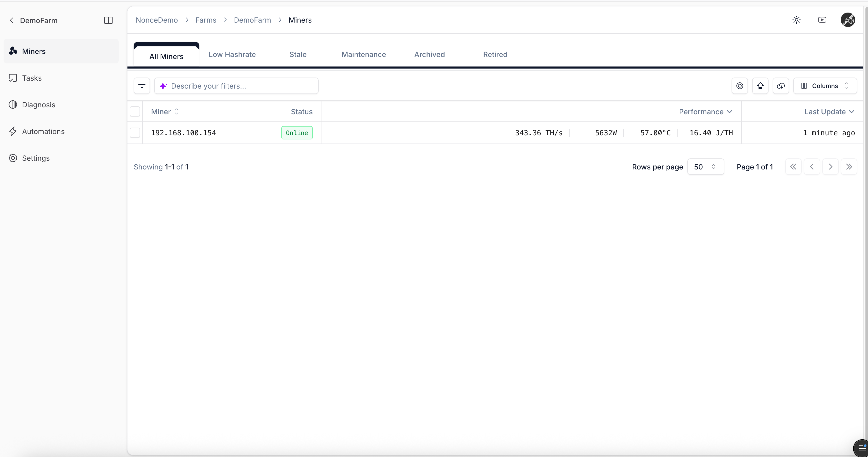Click the upload arrow icon button

tap(760, 86)
